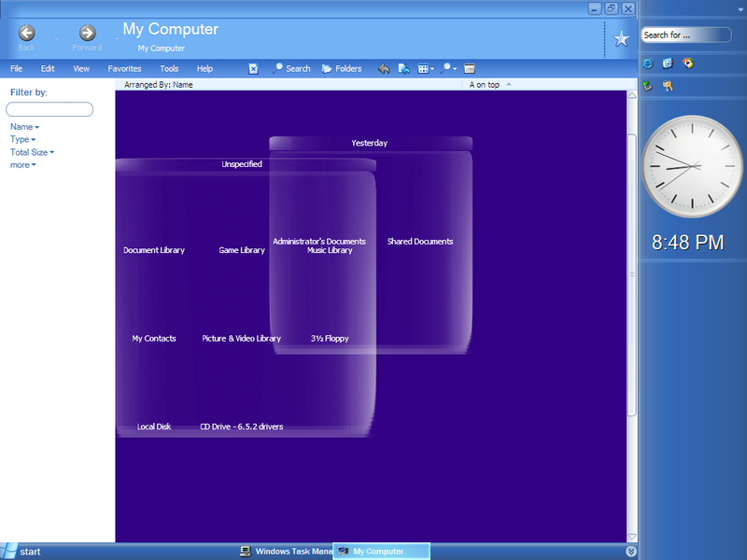747x560 pixels.
Task: Select the Views icon on the toolbar
Action: coord(423,68)
